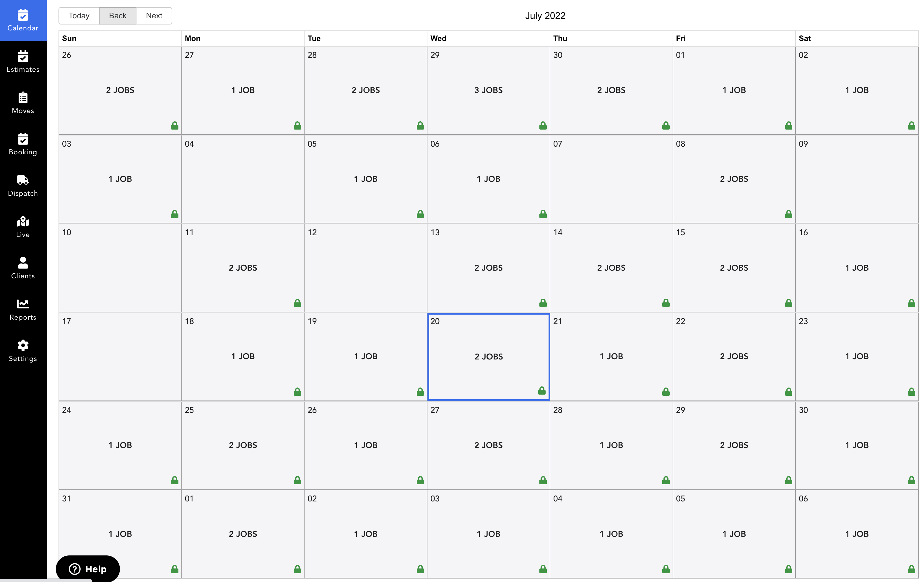Click July 2022 calendar title header
924x582 pixels.
545,15
